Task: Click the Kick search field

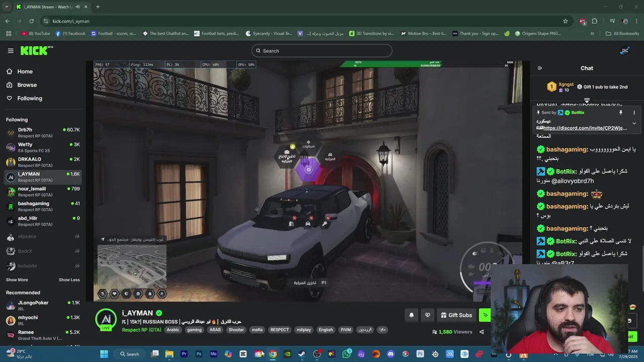Action: [322, 51]
